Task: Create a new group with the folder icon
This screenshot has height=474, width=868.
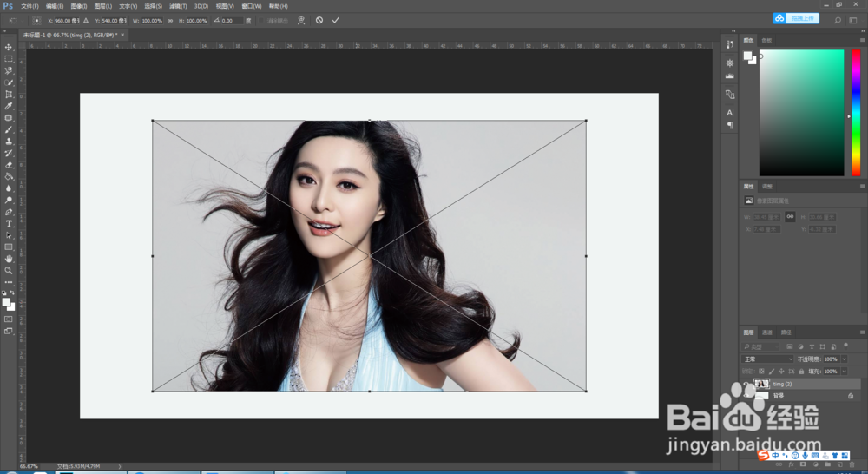Action: click(827, 464)
